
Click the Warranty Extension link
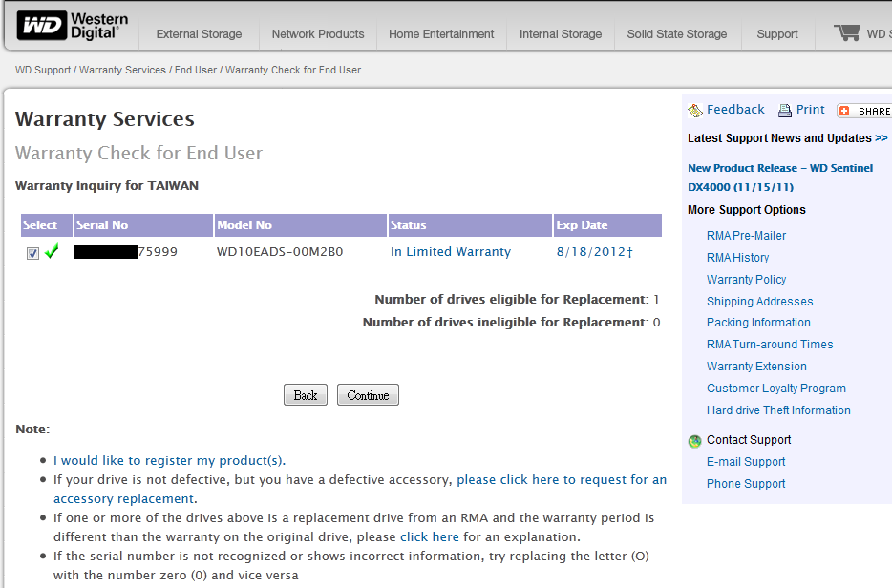[x=756, y=367]
